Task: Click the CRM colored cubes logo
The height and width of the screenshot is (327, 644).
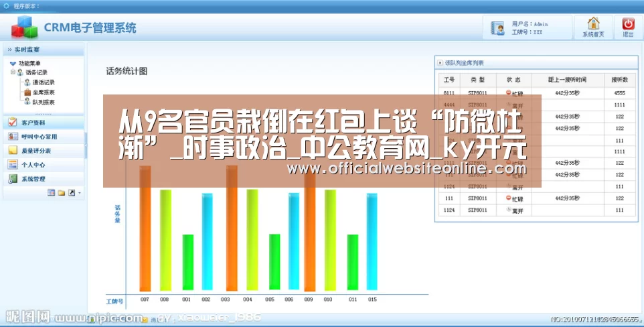Action: 24,27
